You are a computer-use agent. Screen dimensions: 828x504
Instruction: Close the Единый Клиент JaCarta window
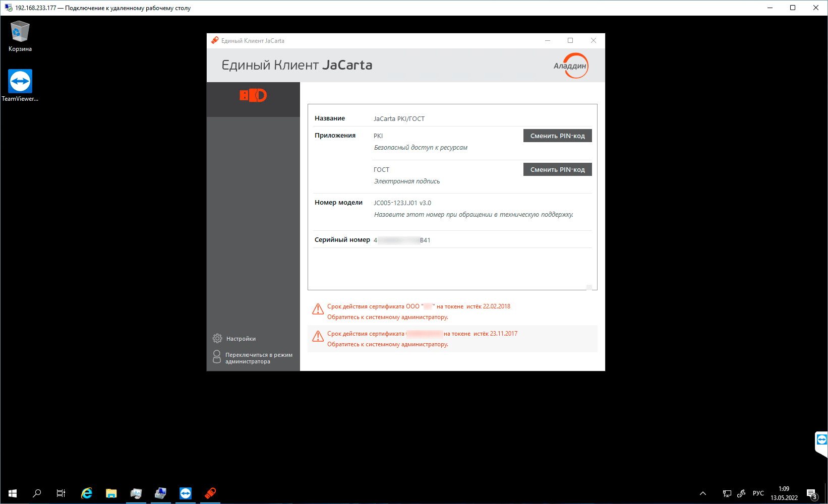click(x=594, y=40)
